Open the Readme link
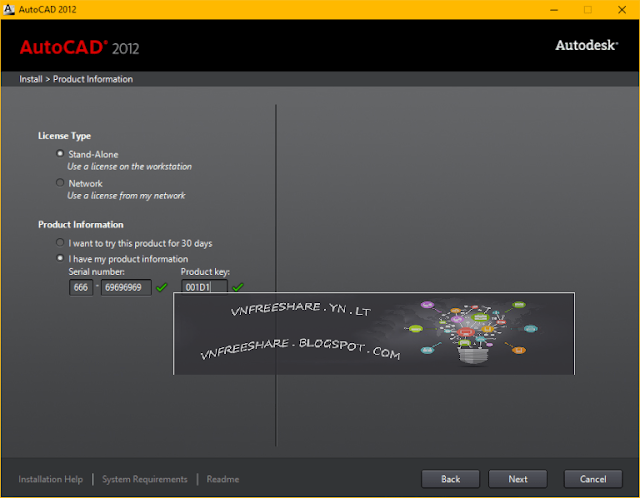 [223, 479]
